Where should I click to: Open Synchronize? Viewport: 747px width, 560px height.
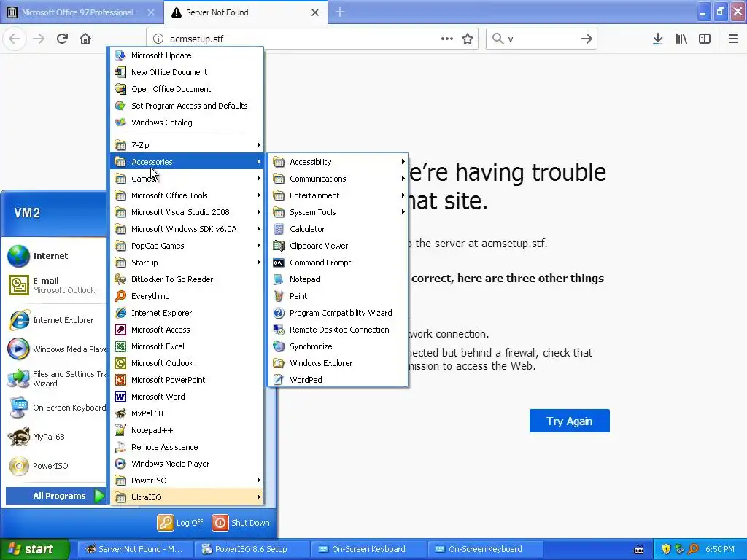coord(338,346)
